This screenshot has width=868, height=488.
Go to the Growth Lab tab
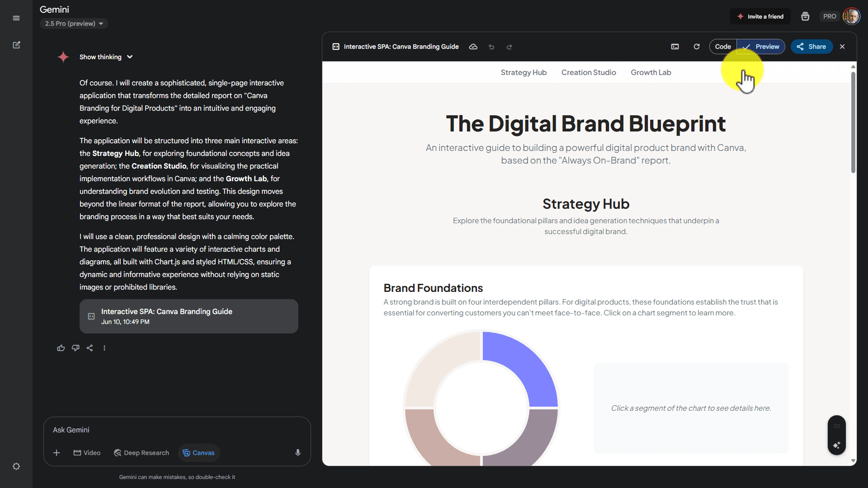click(x=651, y=72)
